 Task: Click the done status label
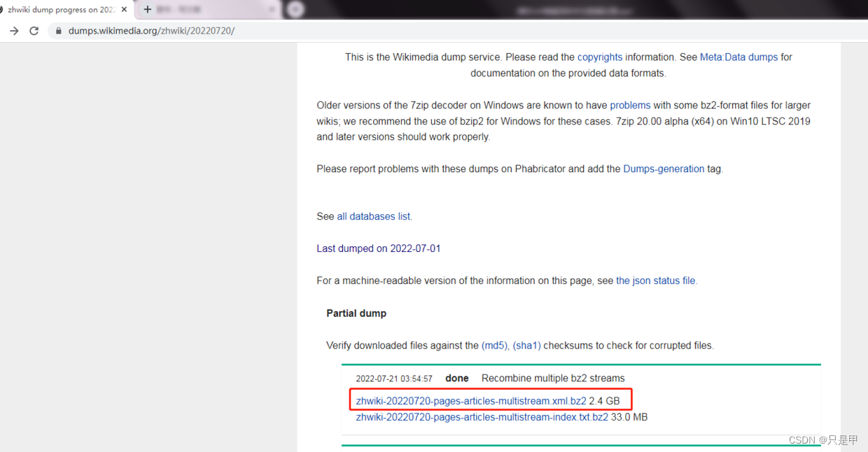(x=457, y=379)
